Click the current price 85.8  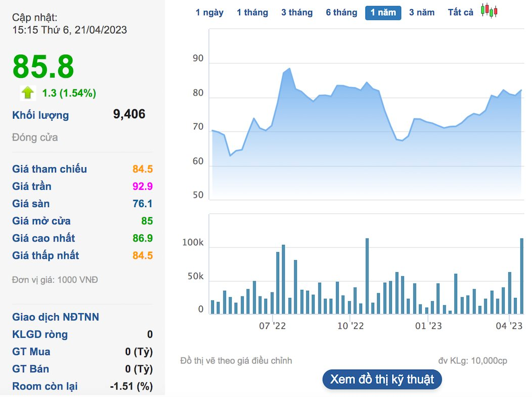coord(43,66)
